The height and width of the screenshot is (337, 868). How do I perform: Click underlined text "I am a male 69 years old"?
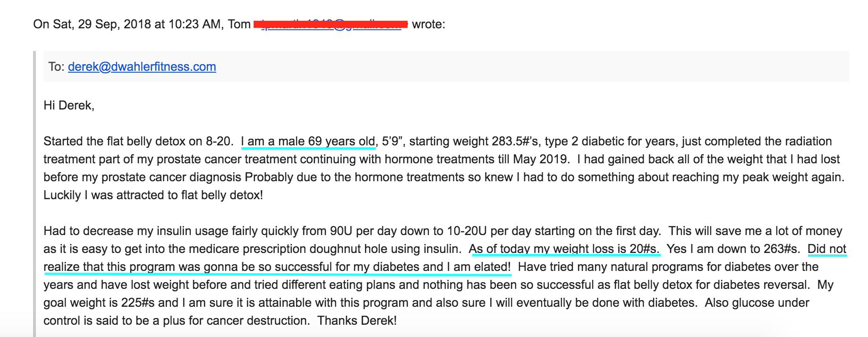click(308, 141)
